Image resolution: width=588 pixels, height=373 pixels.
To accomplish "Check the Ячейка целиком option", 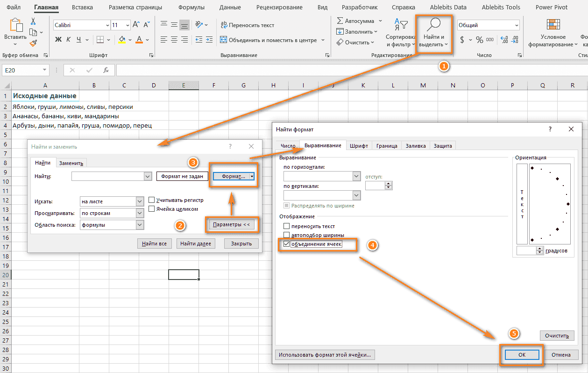I will [151, 209].
